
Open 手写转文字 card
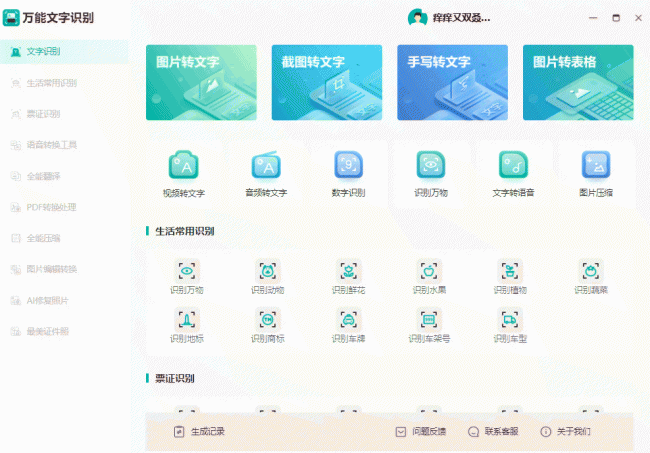click(452, 82)
